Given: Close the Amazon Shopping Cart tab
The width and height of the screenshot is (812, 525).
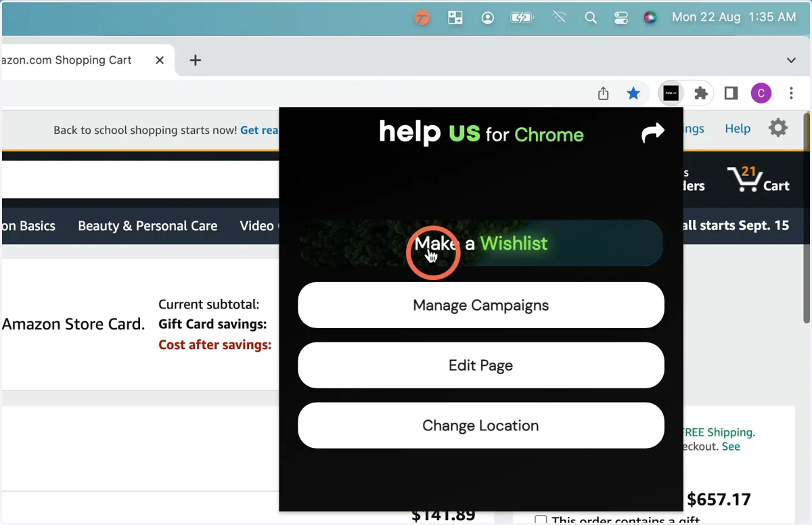Looking at the screenshot, I should click(x=160, y=60).
